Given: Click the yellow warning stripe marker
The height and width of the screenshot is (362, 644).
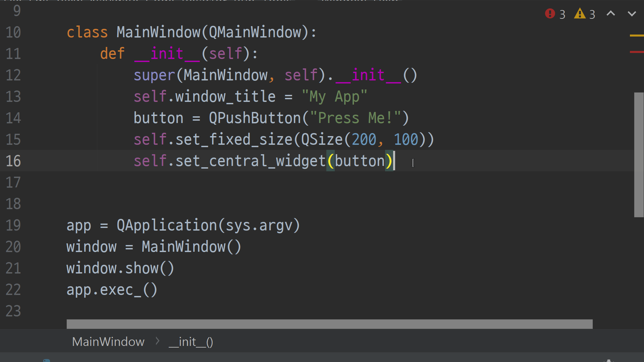Looking at the screenshot, I should pyautogui.click(x=636, y=35).
